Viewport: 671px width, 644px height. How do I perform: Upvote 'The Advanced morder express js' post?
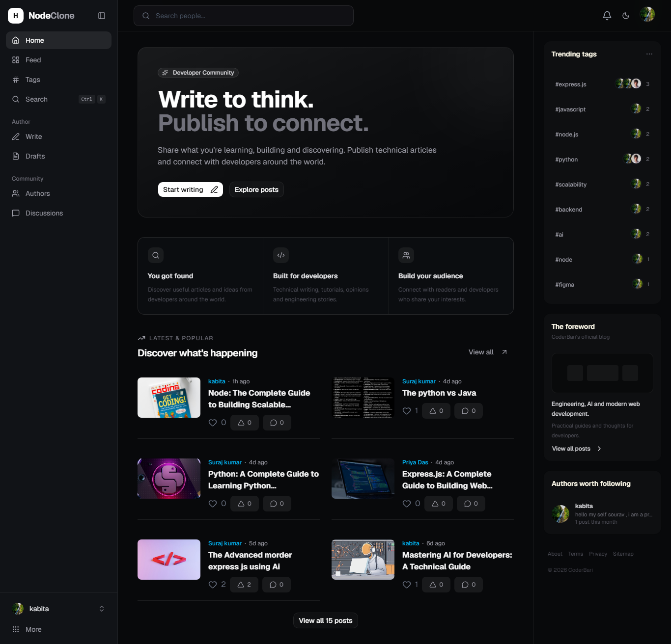[244, 585]
